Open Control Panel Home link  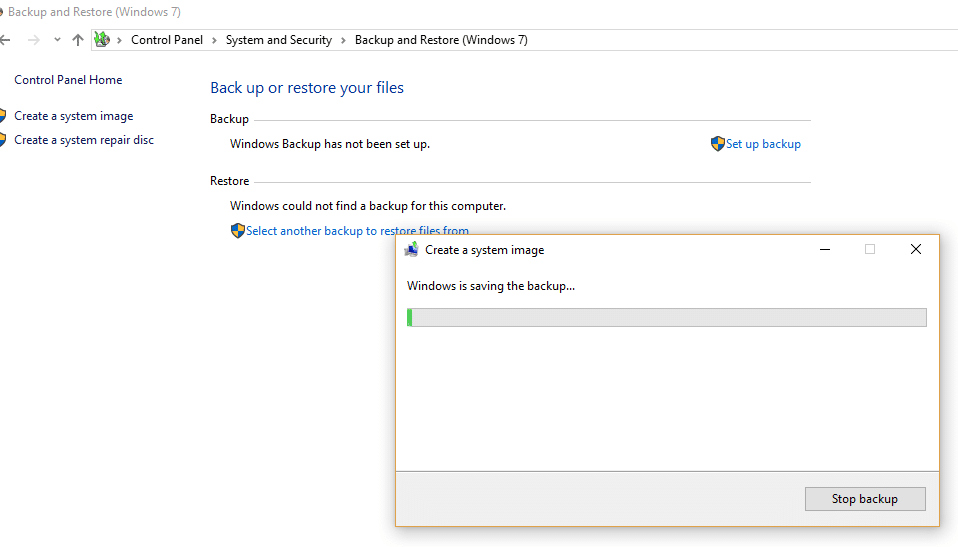click(x=68, y=80)
